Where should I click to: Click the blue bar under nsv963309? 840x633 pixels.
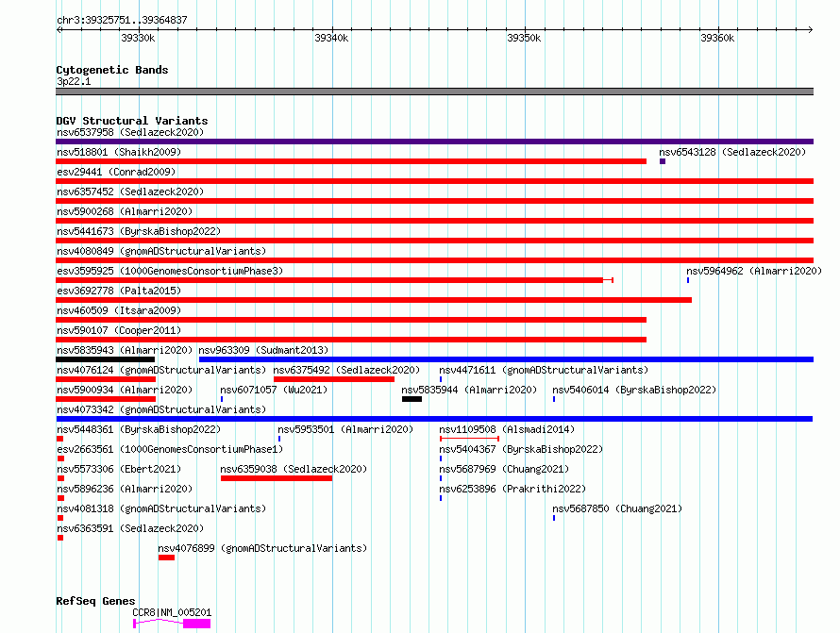click(x=506, y=359)
